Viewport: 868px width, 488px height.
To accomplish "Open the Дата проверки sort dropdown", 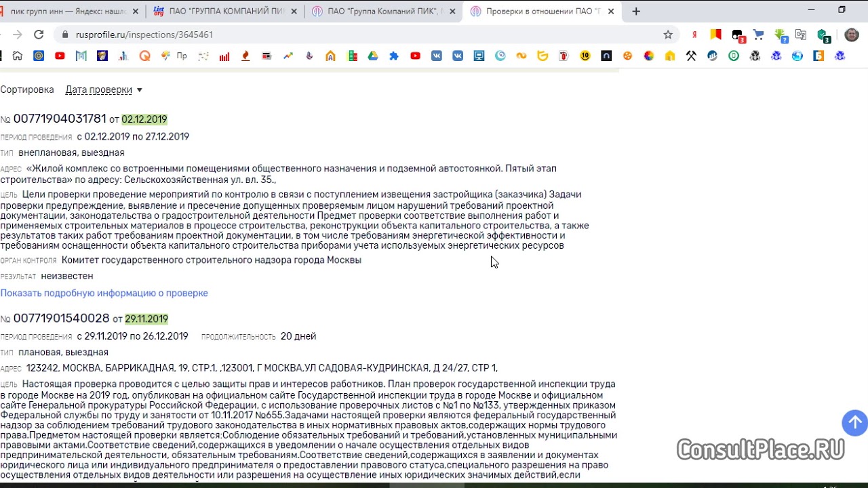I will (x=104, y=89).
